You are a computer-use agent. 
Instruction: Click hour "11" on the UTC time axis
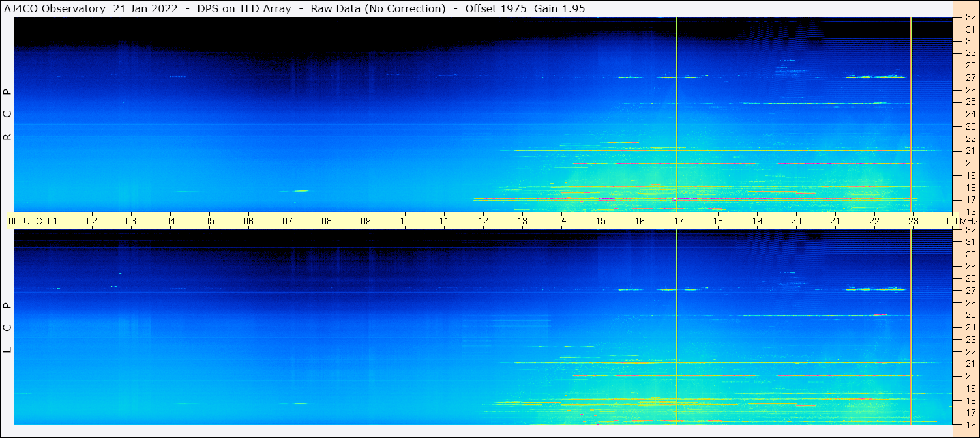444,221
